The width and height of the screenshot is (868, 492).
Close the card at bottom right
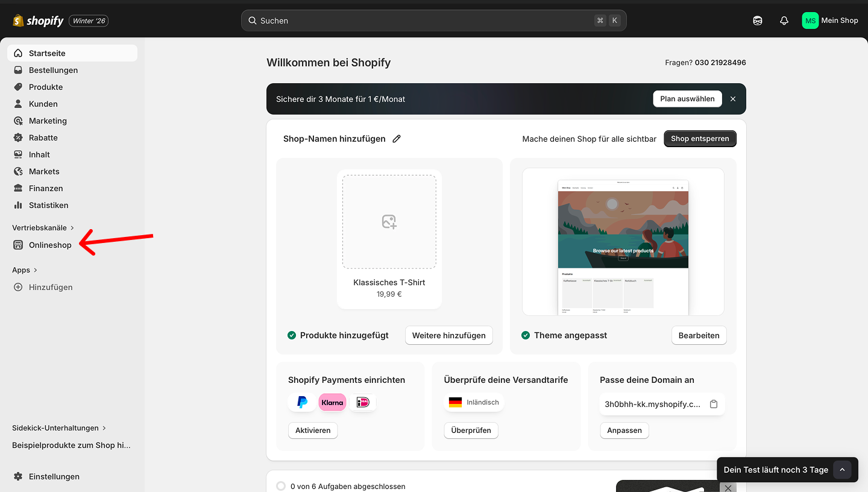728,488
